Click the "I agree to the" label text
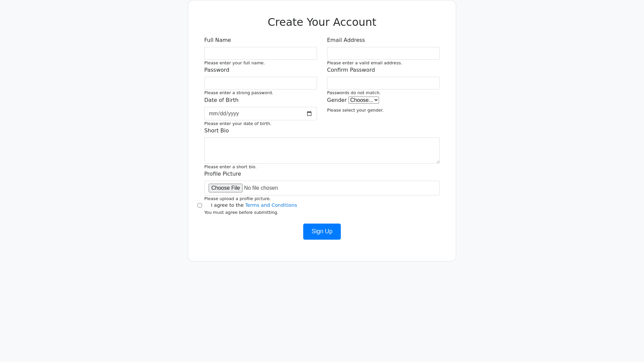Image resolution: width=644 pixels, height=362 pixels. tap(227, 205)
